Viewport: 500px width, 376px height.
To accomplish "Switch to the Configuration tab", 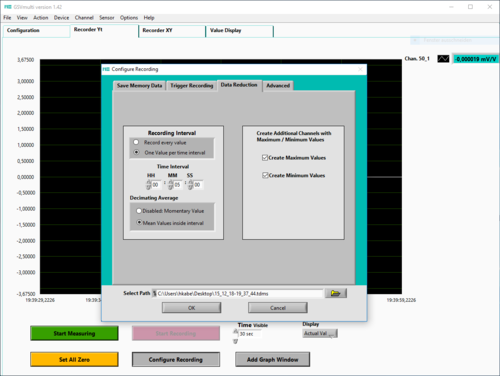I will pos(36,31).
